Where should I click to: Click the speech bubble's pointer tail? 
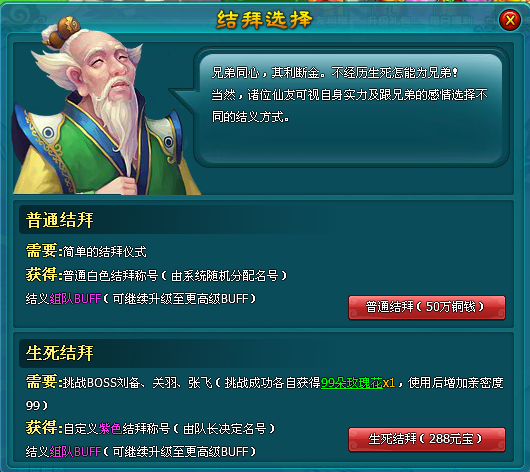182,100
